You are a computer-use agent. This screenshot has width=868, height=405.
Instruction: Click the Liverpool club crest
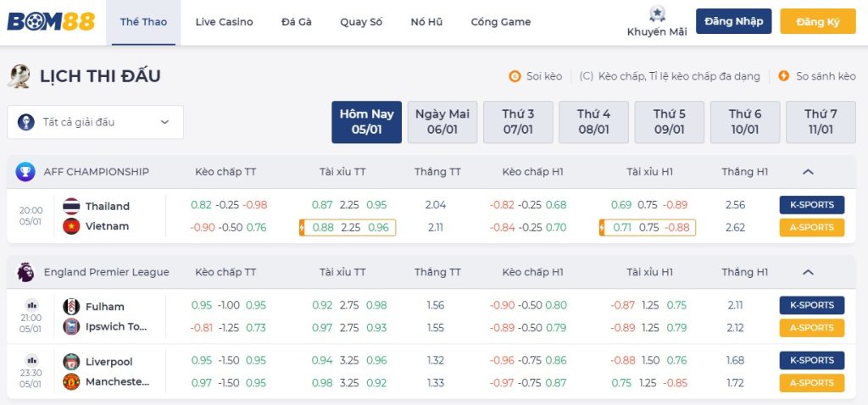tap(71, 362)
